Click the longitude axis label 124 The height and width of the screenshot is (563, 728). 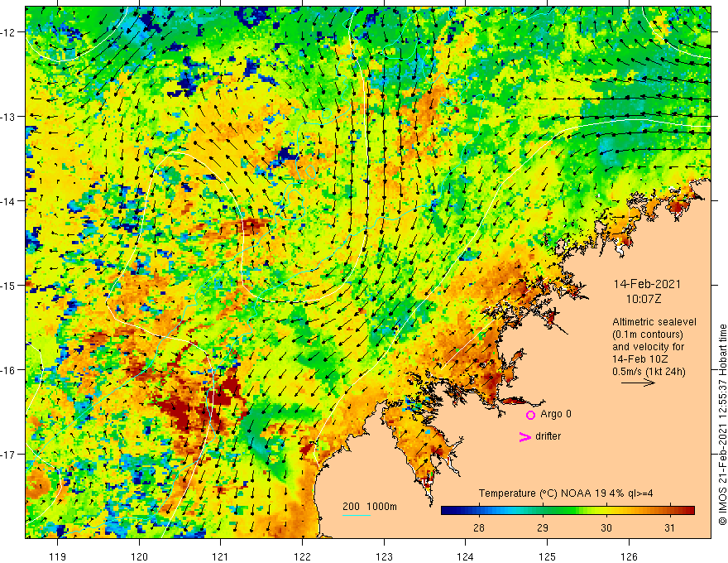(465, 556)
